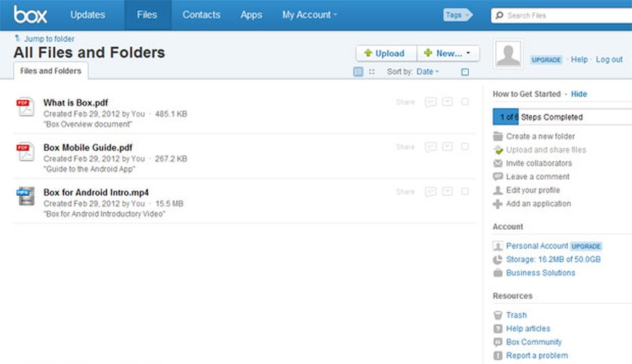The height and width of the screenshot is (364, 632).
Task: Click person icon beside Edit your profile
Action: (x=498, y=190)
